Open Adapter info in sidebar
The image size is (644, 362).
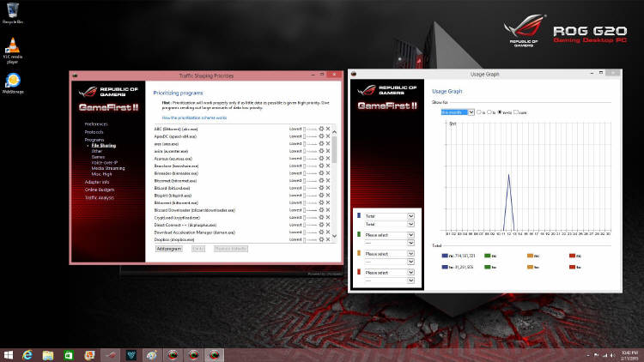97,182
